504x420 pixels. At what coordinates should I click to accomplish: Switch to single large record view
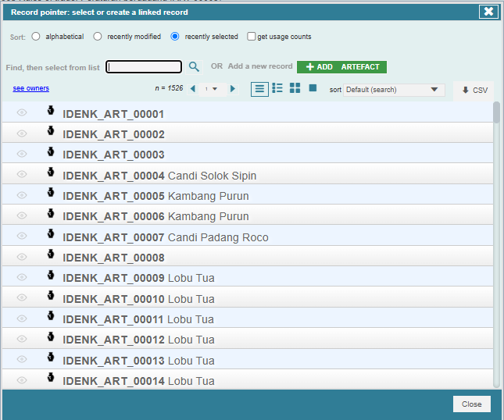point(313,88)
